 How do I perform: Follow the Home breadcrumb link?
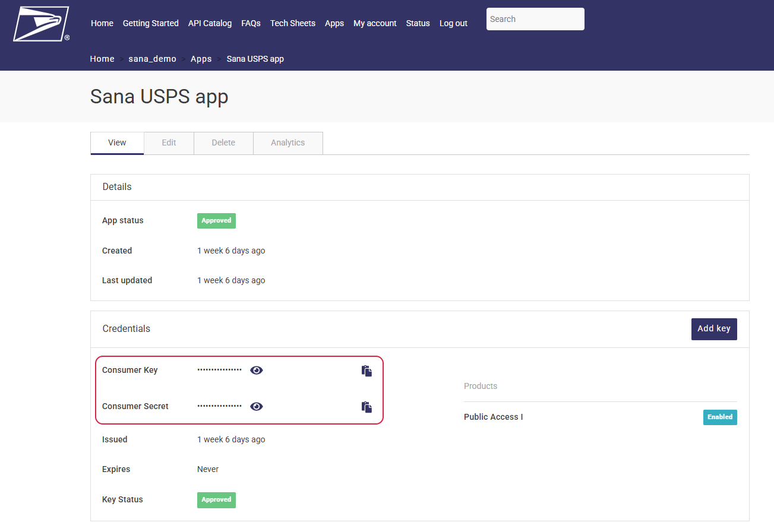102,59
